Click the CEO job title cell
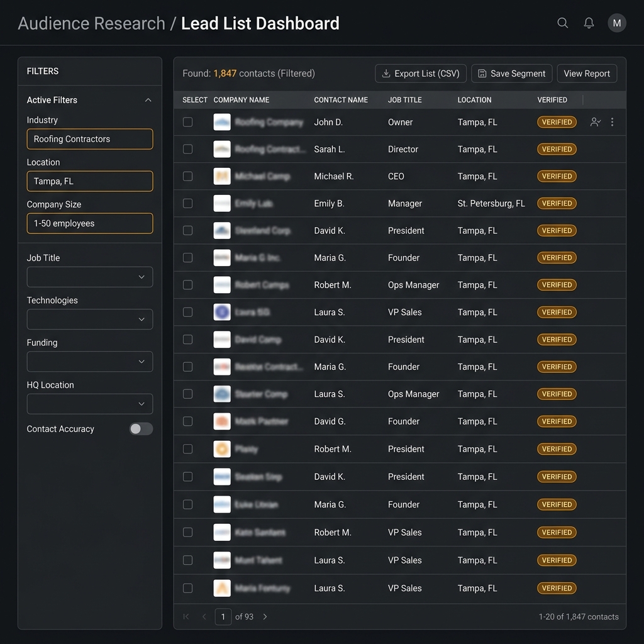The height and width of the screenshot is (644, 644). point(396,176)
